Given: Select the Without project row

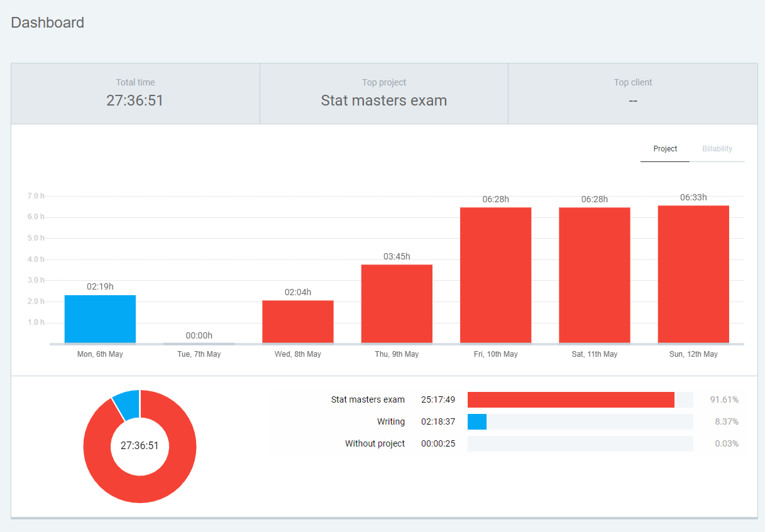Looking at the screenshot, I should click(375, 443).
